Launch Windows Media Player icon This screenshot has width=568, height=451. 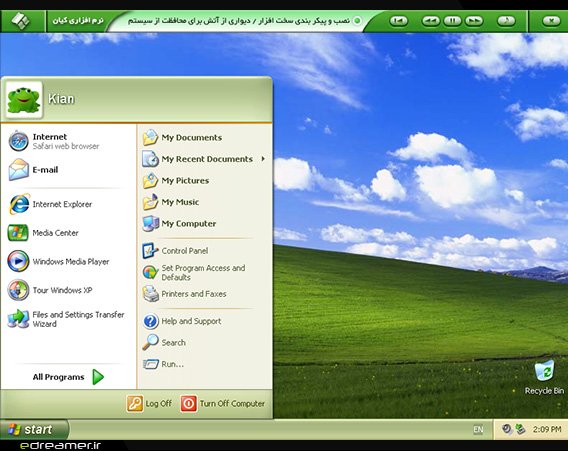coord(18,261)
